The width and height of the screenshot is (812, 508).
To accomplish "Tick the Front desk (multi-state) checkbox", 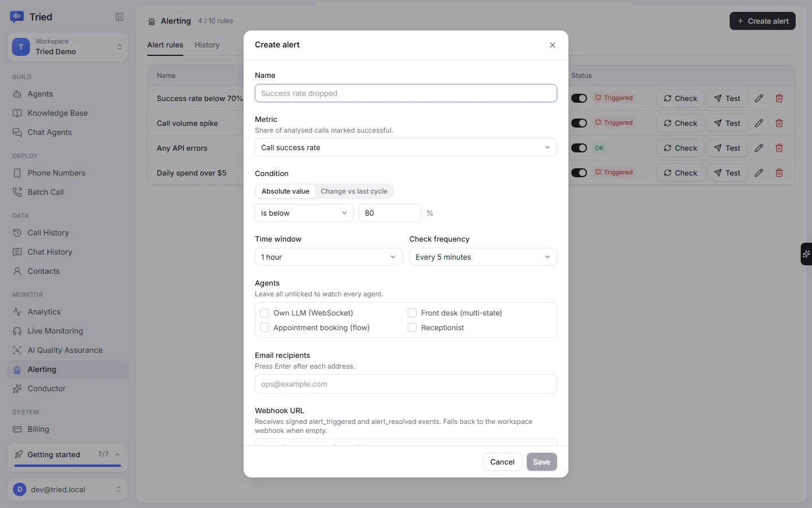I will point(412,313).
